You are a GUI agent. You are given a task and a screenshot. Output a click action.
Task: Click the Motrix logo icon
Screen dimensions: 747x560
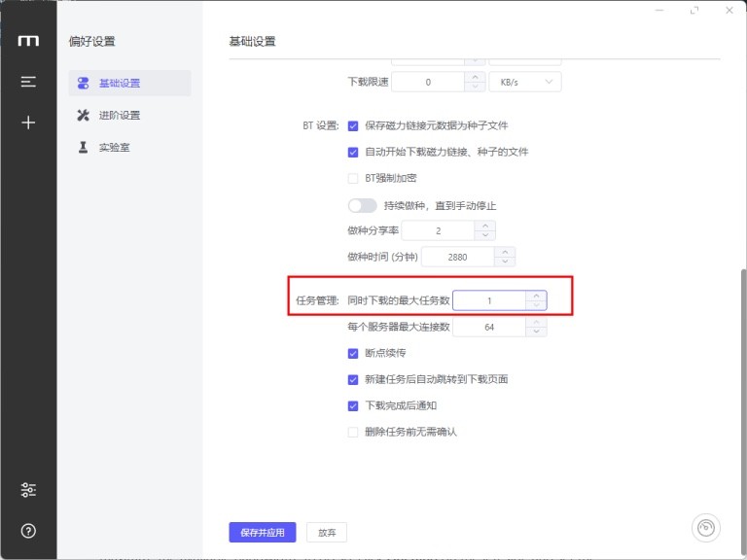(28, 41)
